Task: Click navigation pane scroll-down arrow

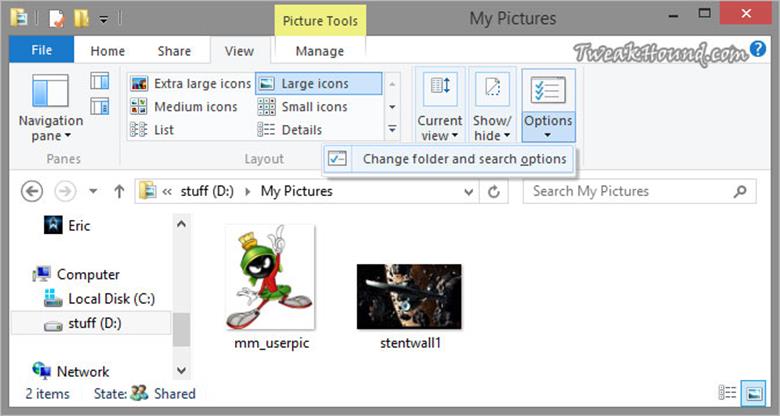Action: point(182,371)
